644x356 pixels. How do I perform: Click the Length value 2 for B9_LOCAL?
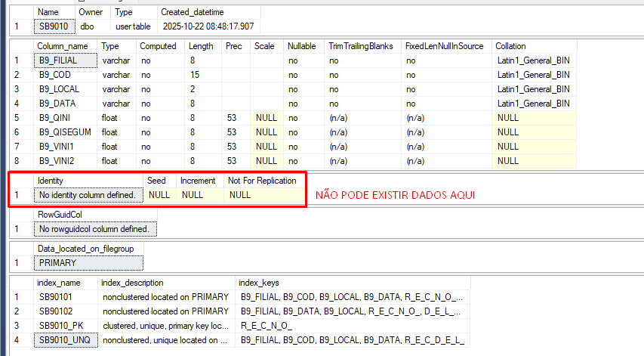coord(203,89)
